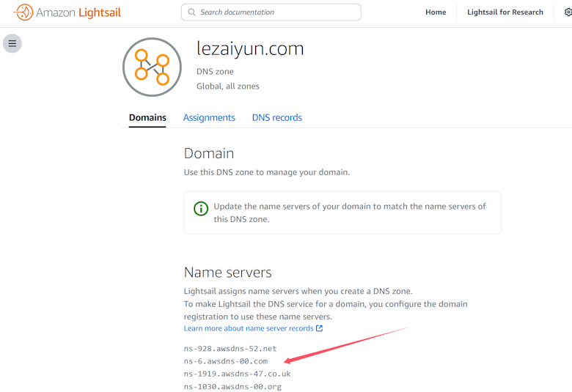Image resolution: width=572 pixels, height=392 pixels.
Task: Go to Home
Action: pyautogui.click(x=436, y=12)
